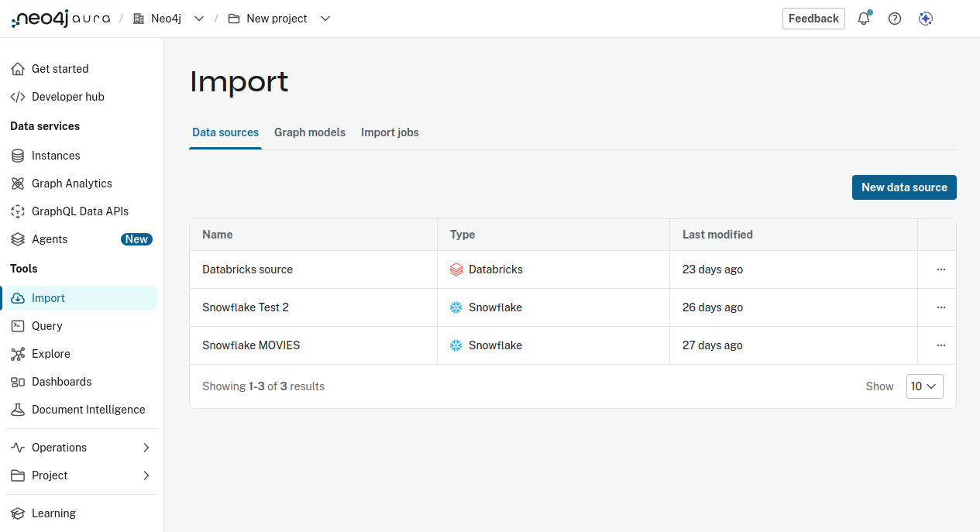Click the Document Intelligence flask icon

point(18,410)
